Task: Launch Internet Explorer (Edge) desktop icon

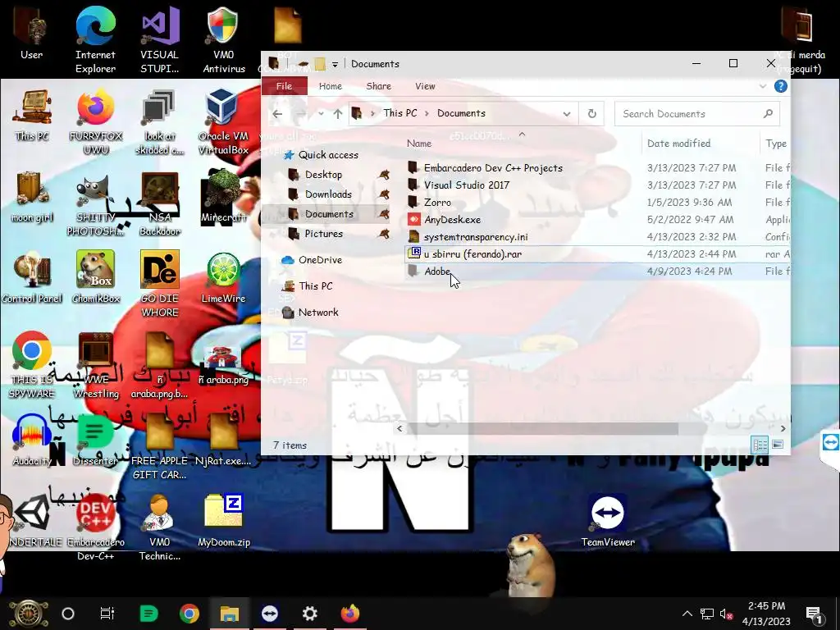Action: click(x=95, y=39)
